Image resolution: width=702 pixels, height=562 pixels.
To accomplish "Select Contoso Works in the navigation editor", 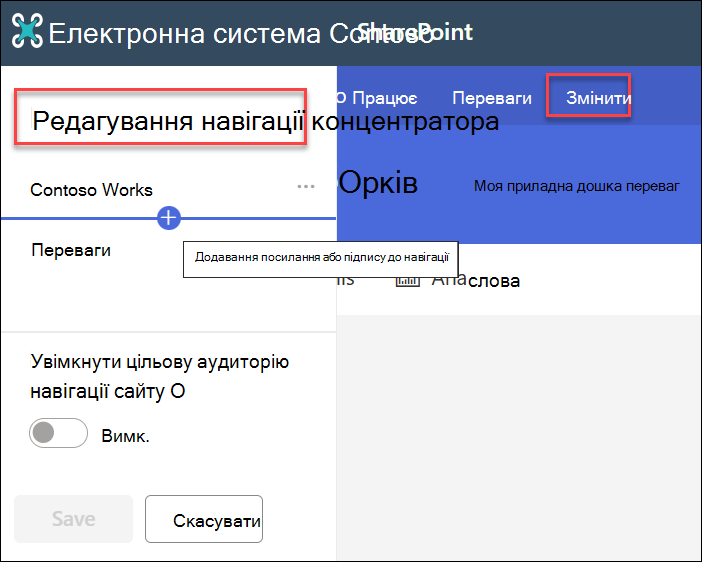I will [x=91, y=190].
